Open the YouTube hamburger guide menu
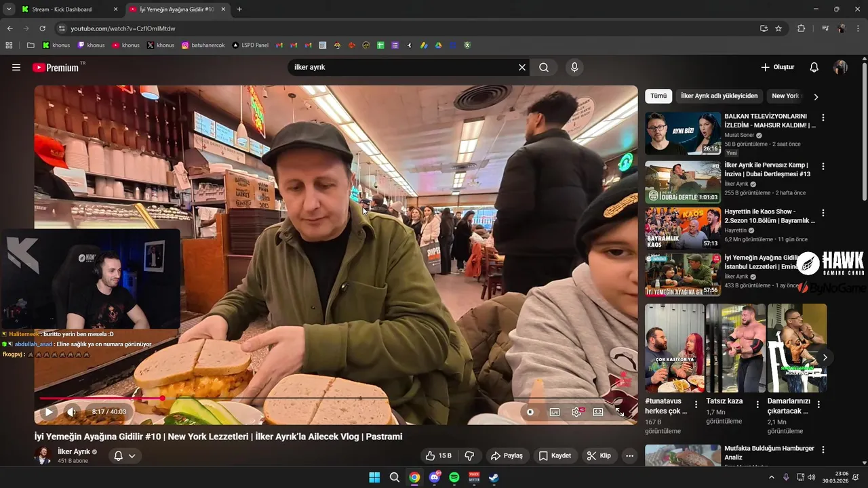 (16, 67)
